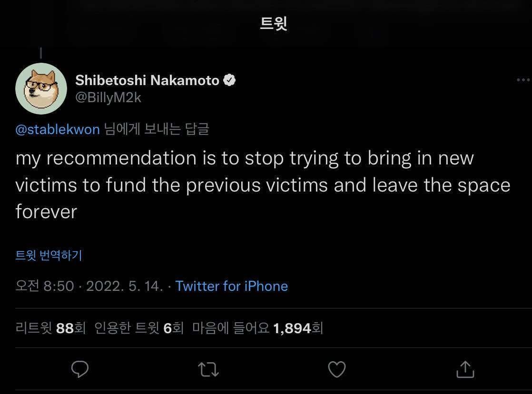Select the 트윗 title in the header
532x394 pixels.
(274, 24)
